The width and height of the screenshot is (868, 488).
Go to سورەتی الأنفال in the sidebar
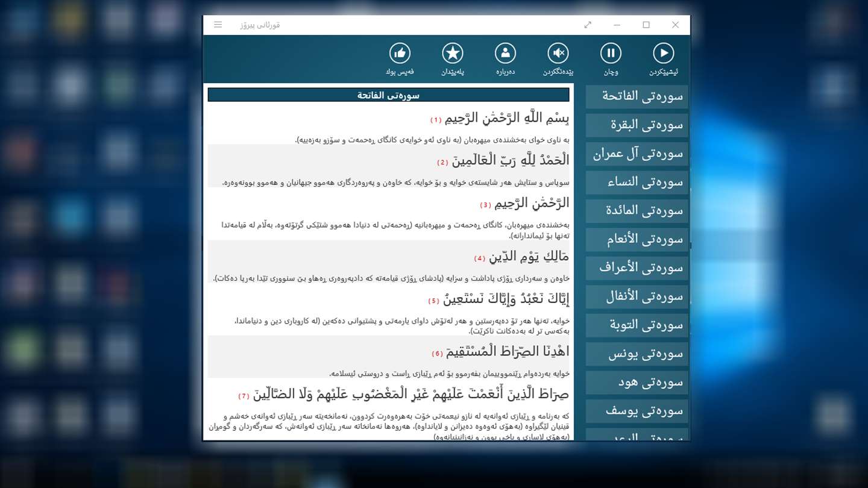click(637, 296)
